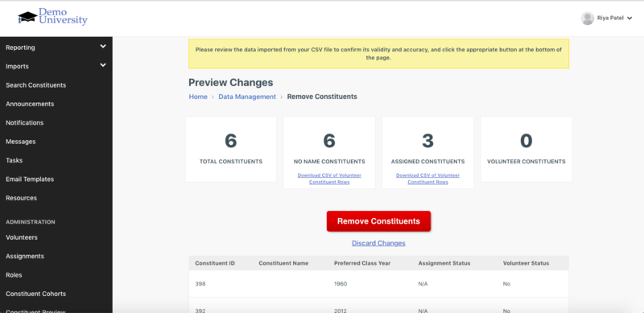Click the Constituent ID column header
The height and width of the screenshot is (313, 644).
(215, 263)
